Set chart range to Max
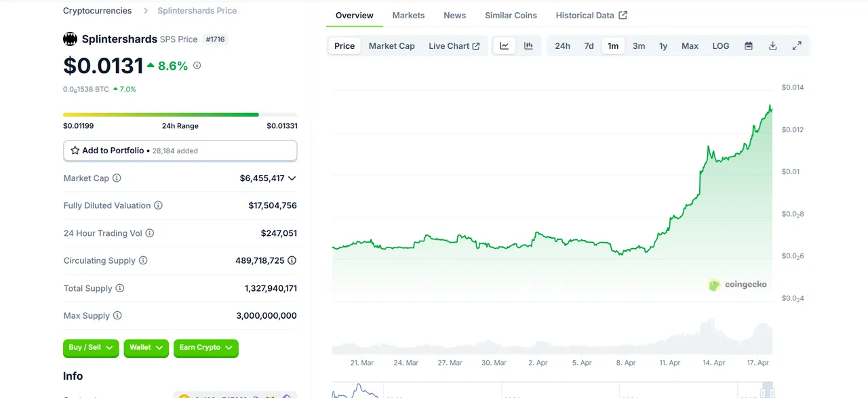The width and height of the screenshot is (868, 398). pyautogui.click(x=690, y=46)
